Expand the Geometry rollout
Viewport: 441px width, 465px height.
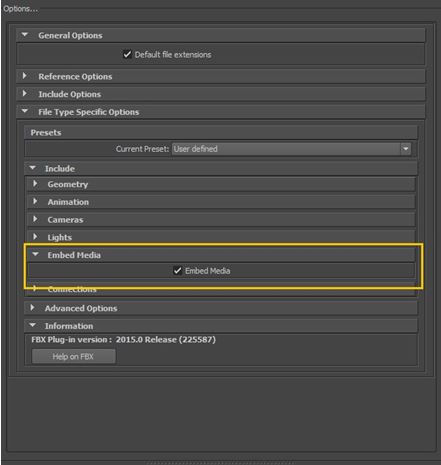coord(35,184)
